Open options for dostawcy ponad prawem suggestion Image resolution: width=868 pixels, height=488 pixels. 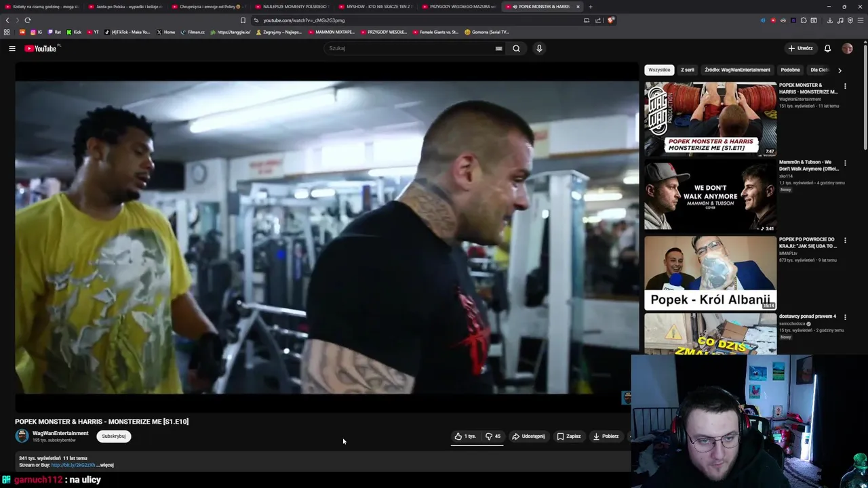pyautogui.click(x=845, y=317)
